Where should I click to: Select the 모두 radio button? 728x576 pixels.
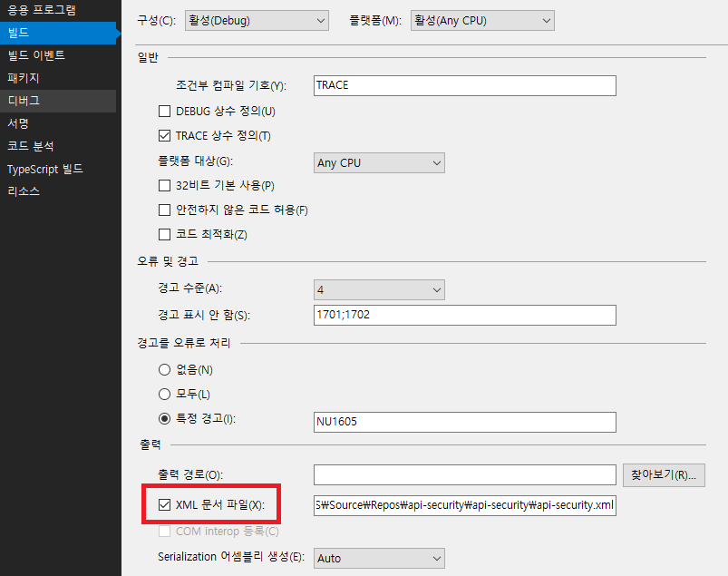164,395
